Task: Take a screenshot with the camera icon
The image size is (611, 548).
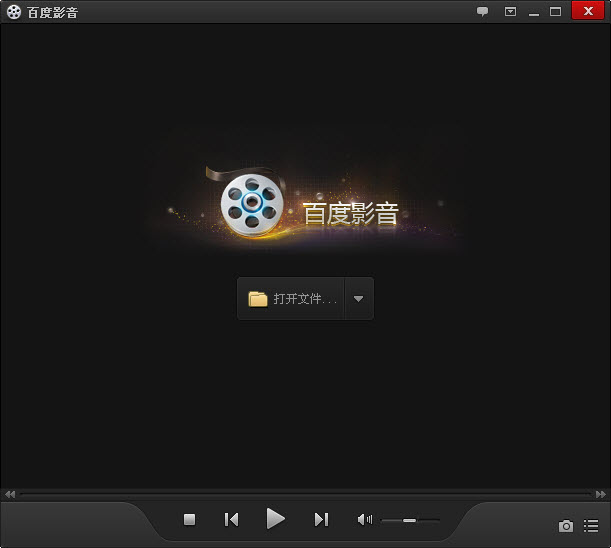Action: [566, 526]
